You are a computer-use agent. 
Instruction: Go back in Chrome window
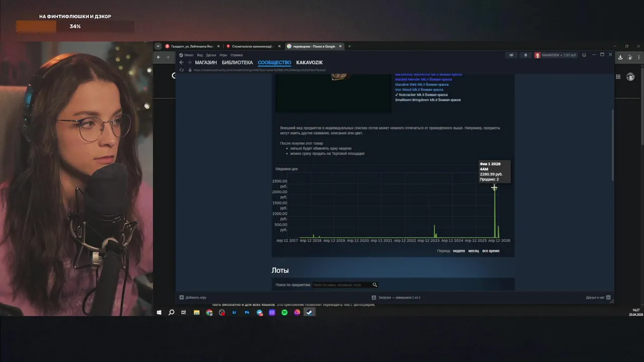click(x=158, y=57)
